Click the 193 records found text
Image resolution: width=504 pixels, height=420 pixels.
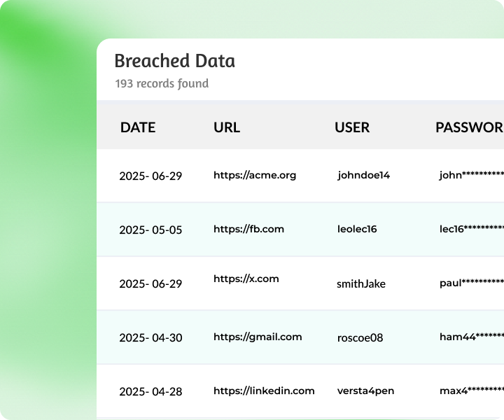pos(162,83)
